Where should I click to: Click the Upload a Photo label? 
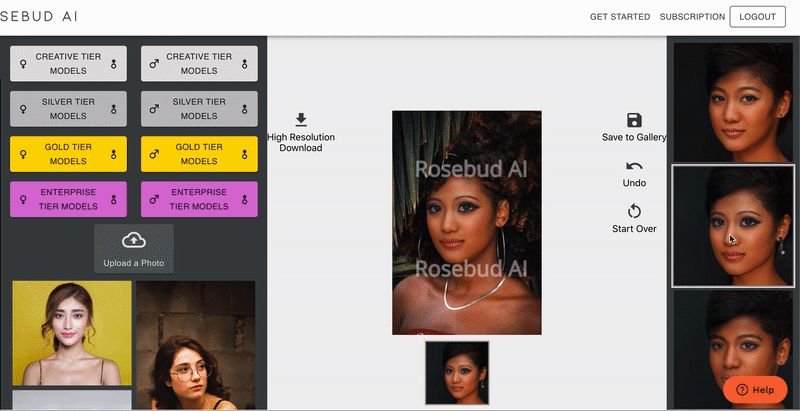click(x=134, y=263)
